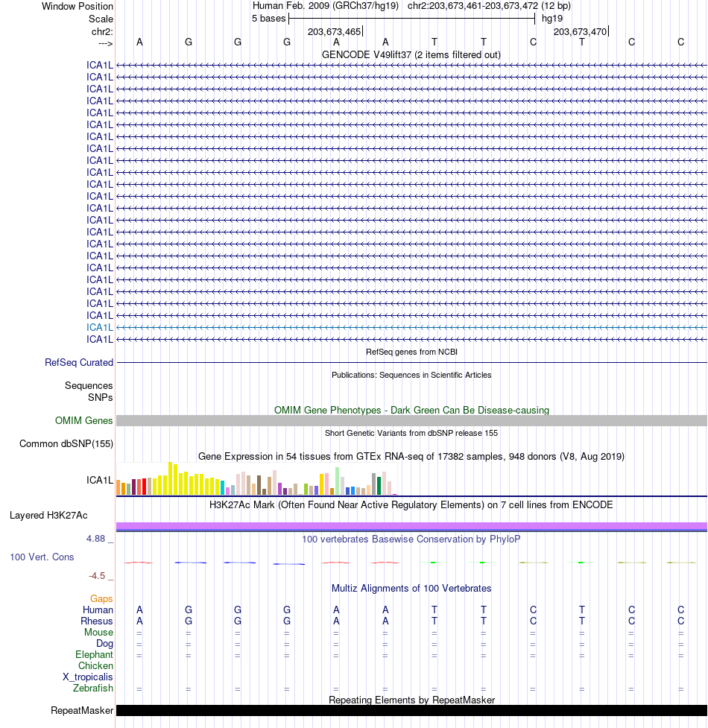Click the Human alignment row label
708x728 pixels.
[x=98, y=610]
